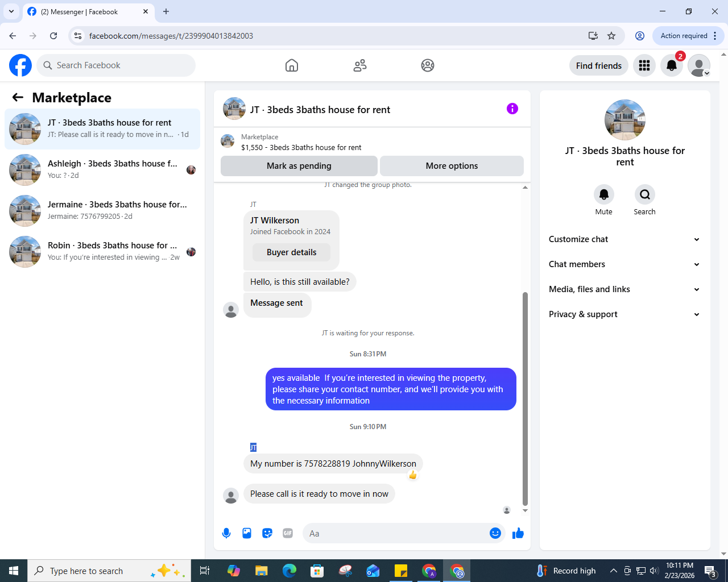Send a thumbs-up like
Viewport: 728px width, 582px height.
pos(518,533)
